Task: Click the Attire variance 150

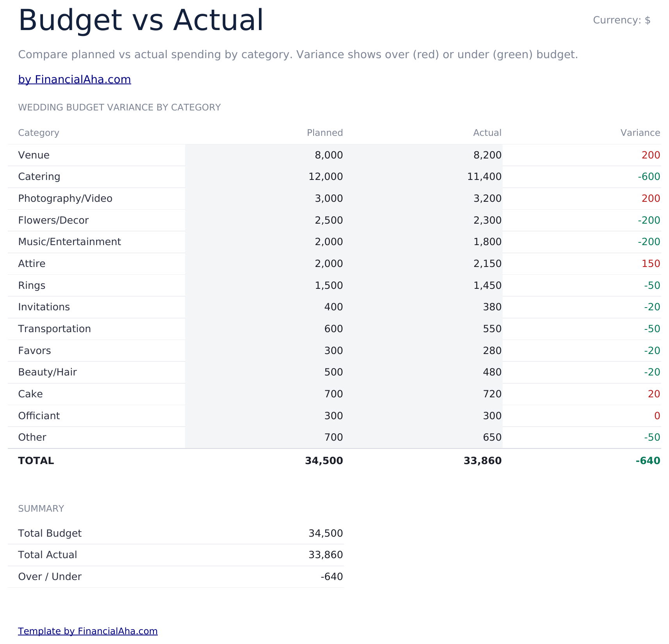Action: tap(651, 264)
